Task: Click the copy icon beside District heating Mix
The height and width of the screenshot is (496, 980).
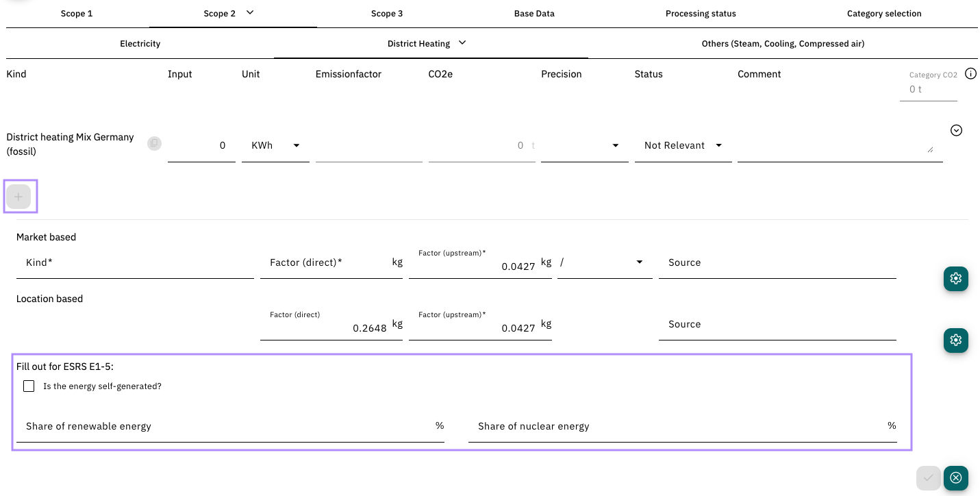Action: 155,144
